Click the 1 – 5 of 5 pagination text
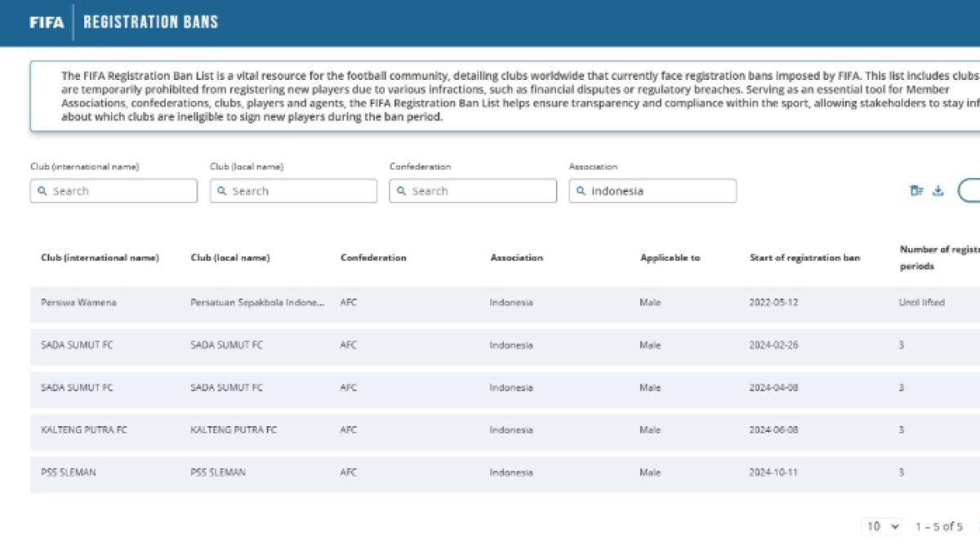 click(939, 527)
